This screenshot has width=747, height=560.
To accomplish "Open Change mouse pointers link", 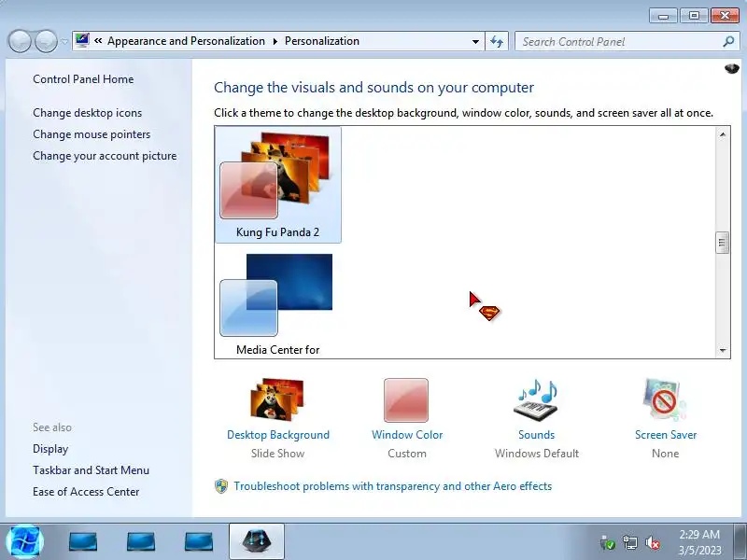I will click(x=92, y=134).
